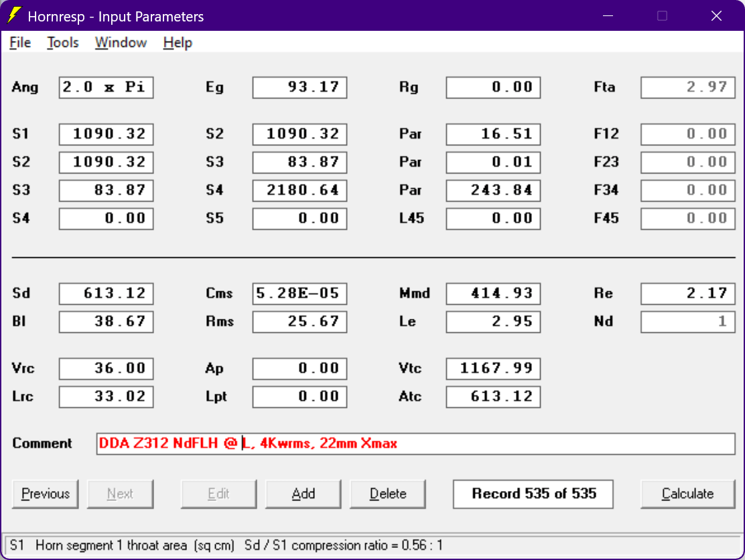Open the Tools menu
The image size is (745, 560).
[63, 43]
